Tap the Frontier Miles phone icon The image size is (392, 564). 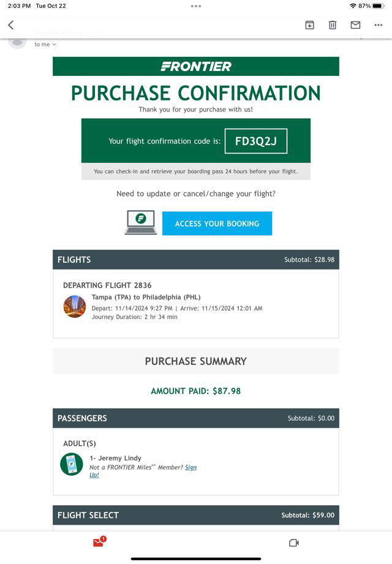[72, 464]
